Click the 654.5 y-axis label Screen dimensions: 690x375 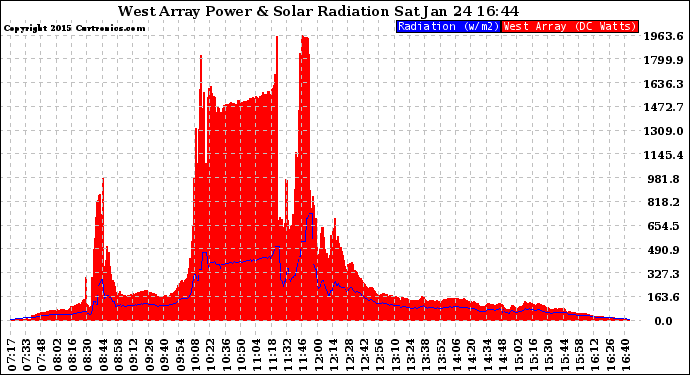pos(665,226)
